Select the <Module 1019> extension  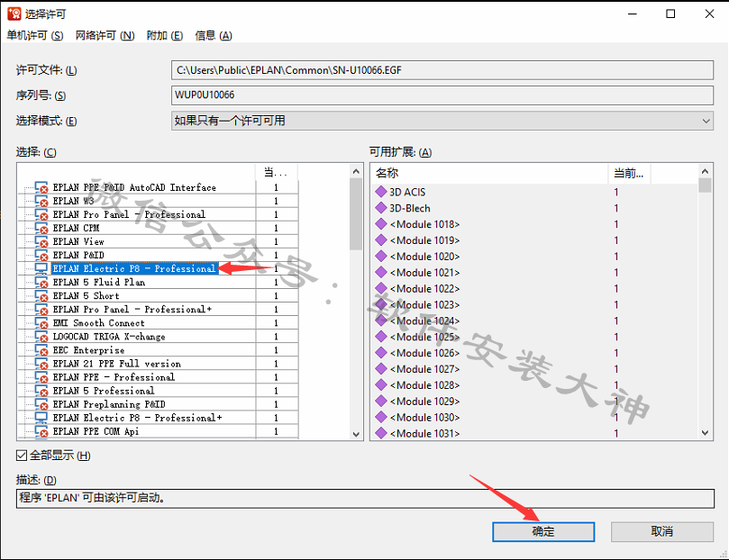click(425, 240)
